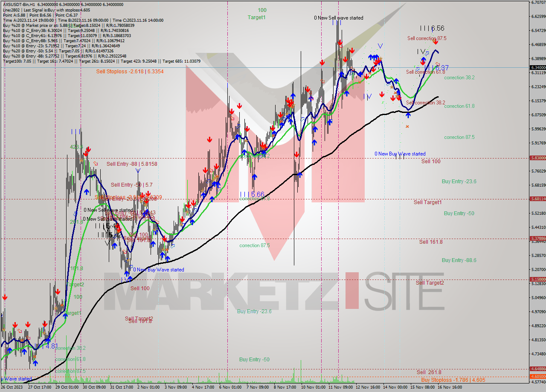Screen dimensions: 546x392
Task: Click the 'Sell Entry -88 | 5.8158' label
Action: tap(132, 164)
